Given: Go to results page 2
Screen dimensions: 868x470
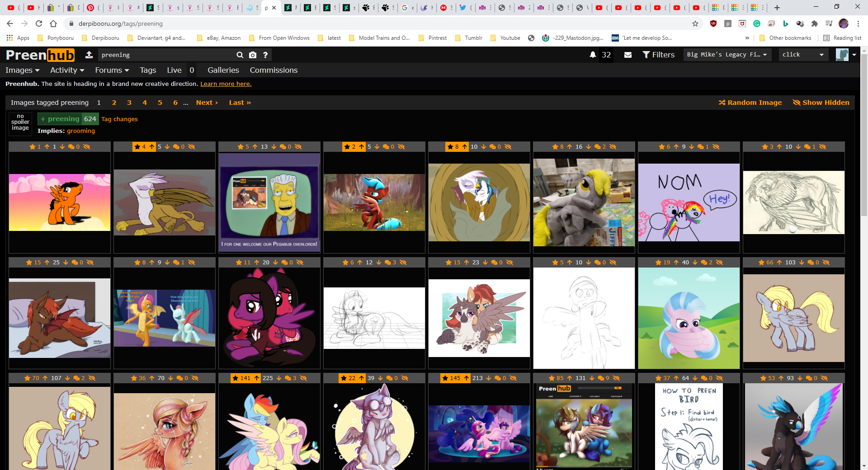Looking at the screenshot, I should click(x=114, y=103).
